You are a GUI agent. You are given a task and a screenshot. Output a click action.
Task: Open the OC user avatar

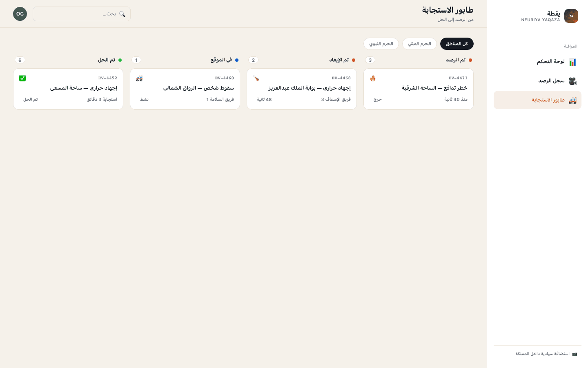[20, 14]
